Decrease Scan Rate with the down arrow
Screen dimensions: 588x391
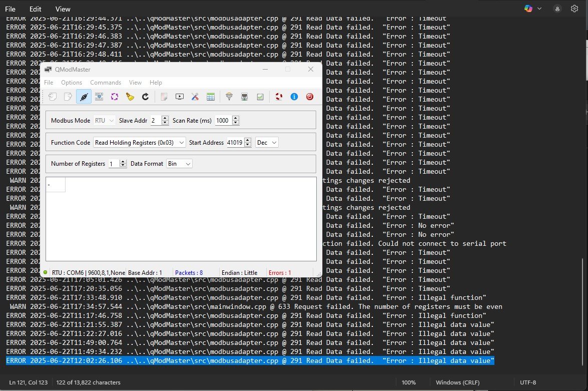pyautogui.click(x=236, y=123)
